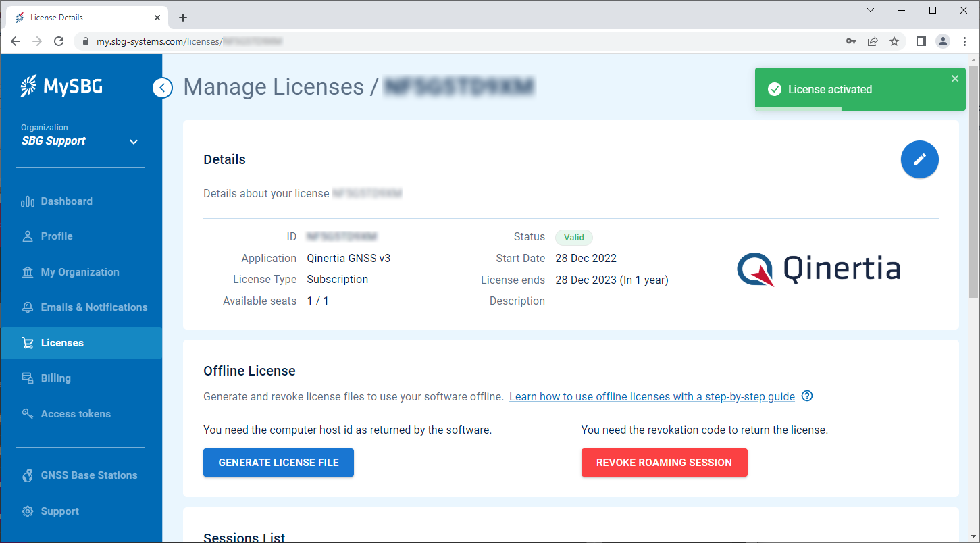Expand the SBG Support organization dropdown

tap(134, 142)
